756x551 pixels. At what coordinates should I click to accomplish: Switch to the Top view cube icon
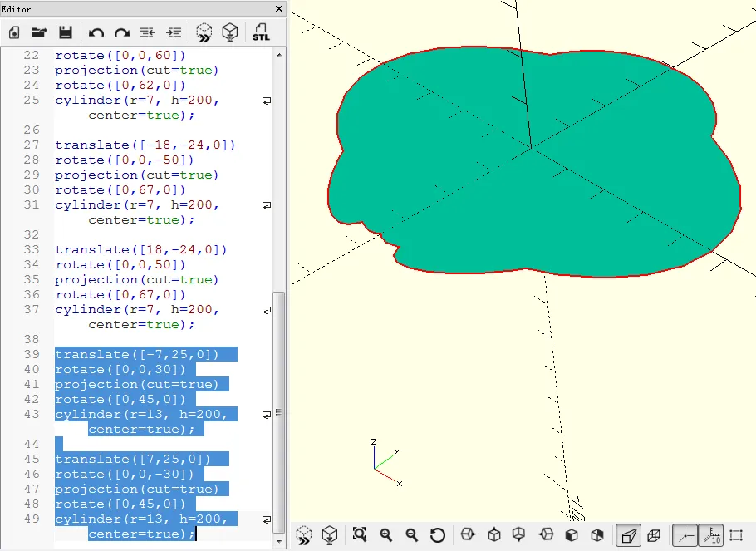[x=494, y=534]
